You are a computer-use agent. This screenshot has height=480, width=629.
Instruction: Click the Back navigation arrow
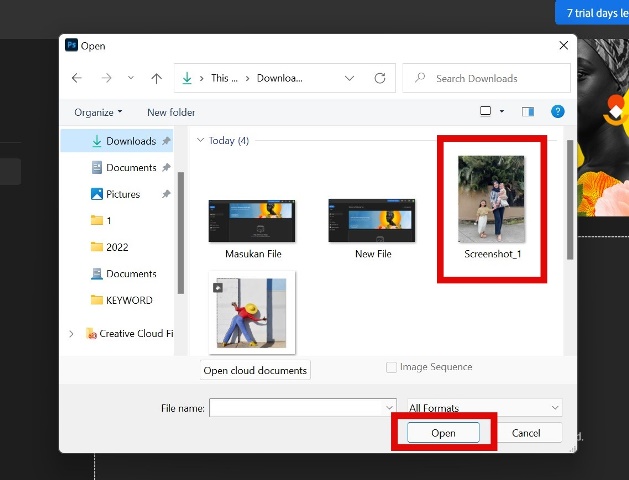pyautogui.click(x=77, y=78)
